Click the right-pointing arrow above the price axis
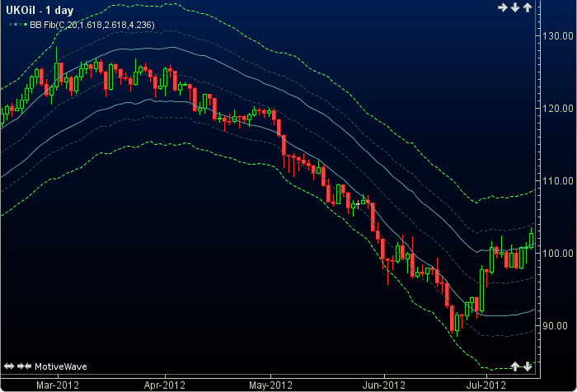Screen dimensions: 577x392 [x=503, y=7]
